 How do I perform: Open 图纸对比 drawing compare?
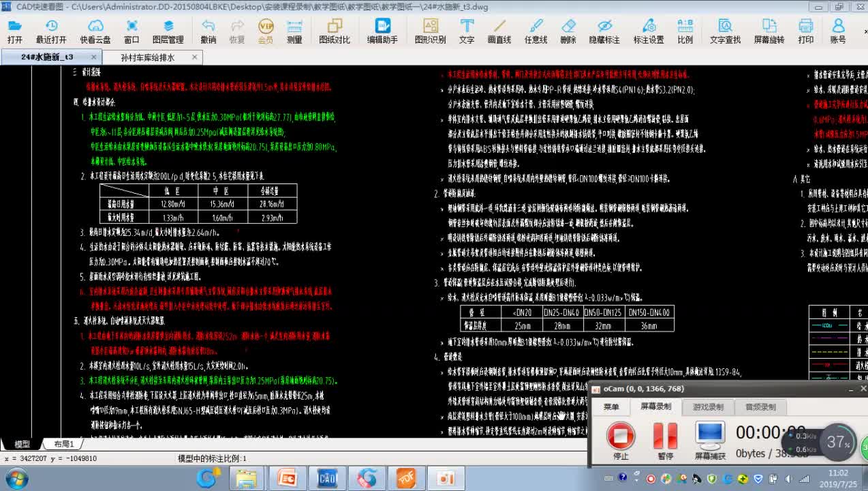coord(335,31)
